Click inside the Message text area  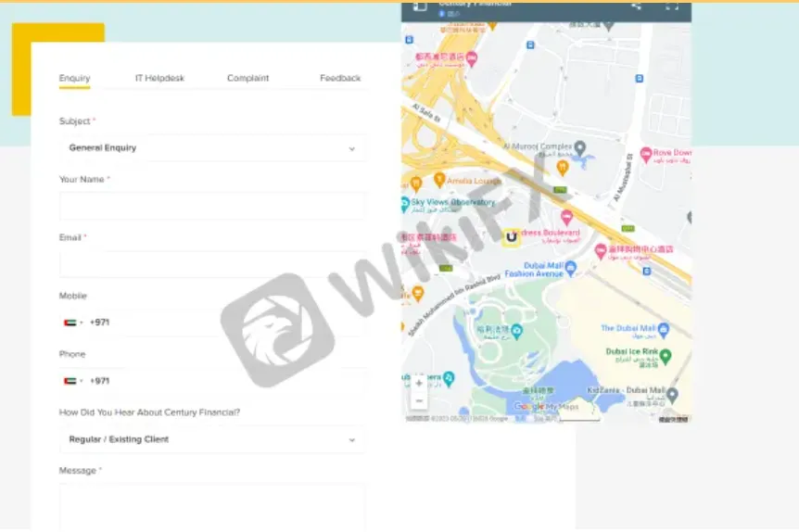point(212,507)
